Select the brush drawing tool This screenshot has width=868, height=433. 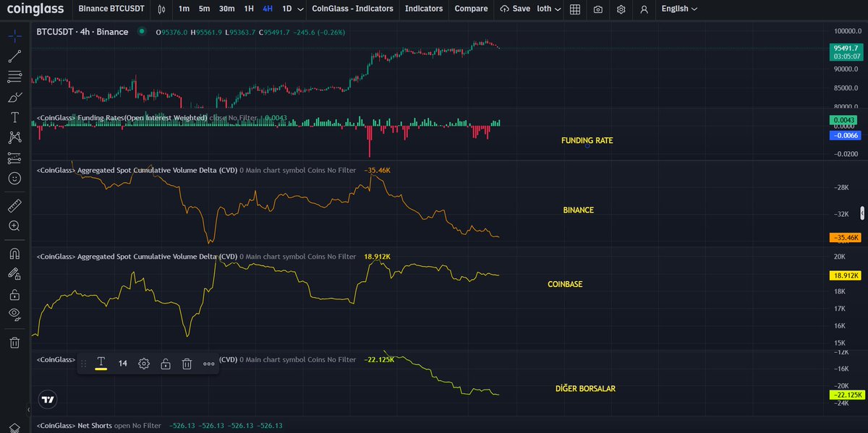point(14,97)
